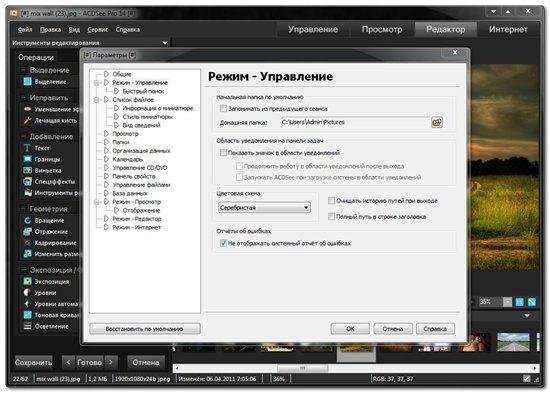Select the road thumbnail in filmstrip

[x=513, y=342]
